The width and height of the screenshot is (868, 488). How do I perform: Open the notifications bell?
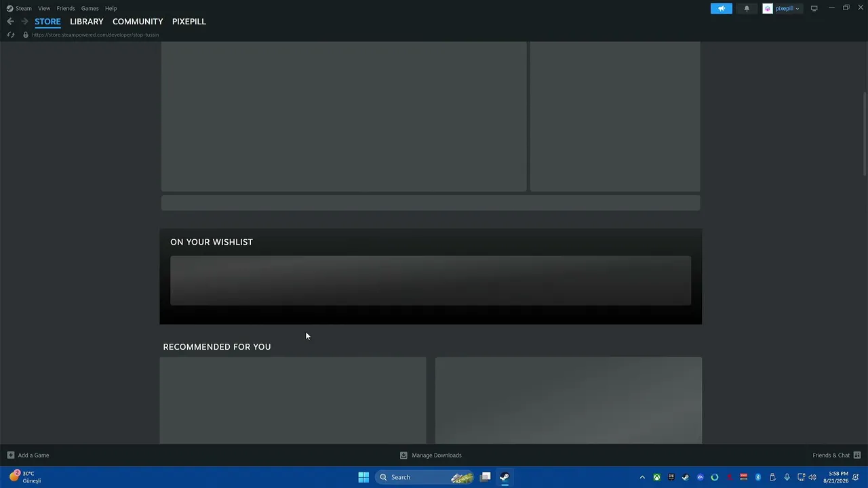click(747, 8)
